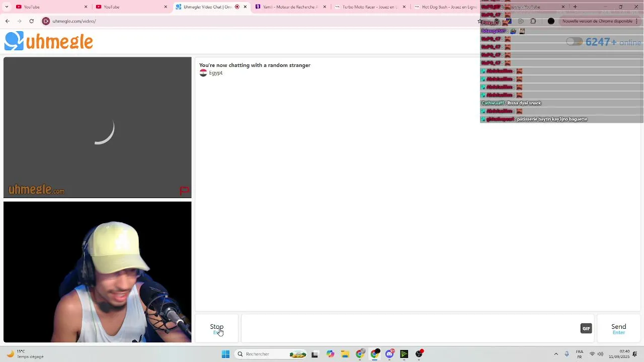Screen dimensions: 644x362
Task: Go forward with the browser forward arrow
Action: [x=19, y=21]
